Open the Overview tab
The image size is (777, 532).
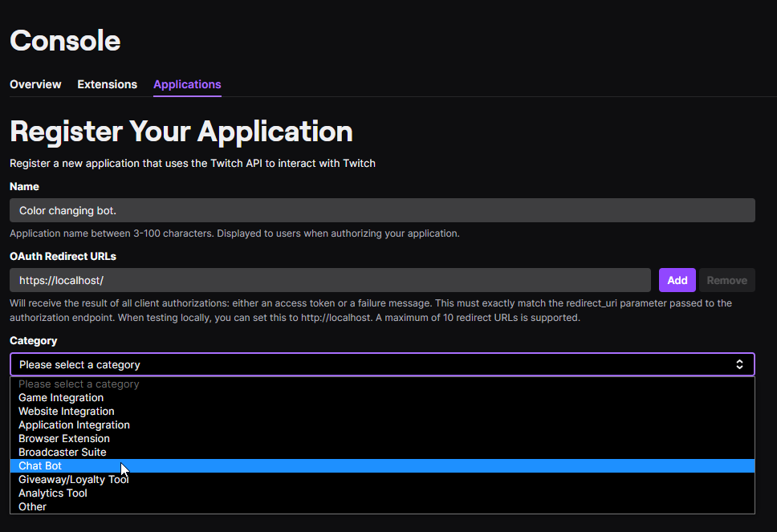point(35,84)
